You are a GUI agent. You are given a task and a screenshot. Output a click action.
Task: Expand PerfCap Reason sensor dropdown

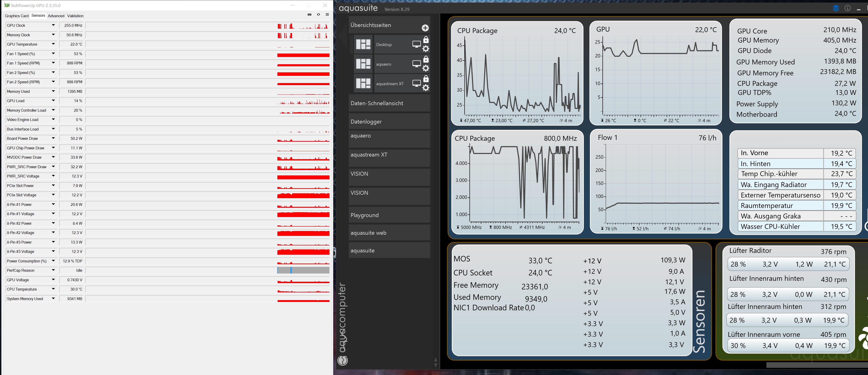(53, 270)
